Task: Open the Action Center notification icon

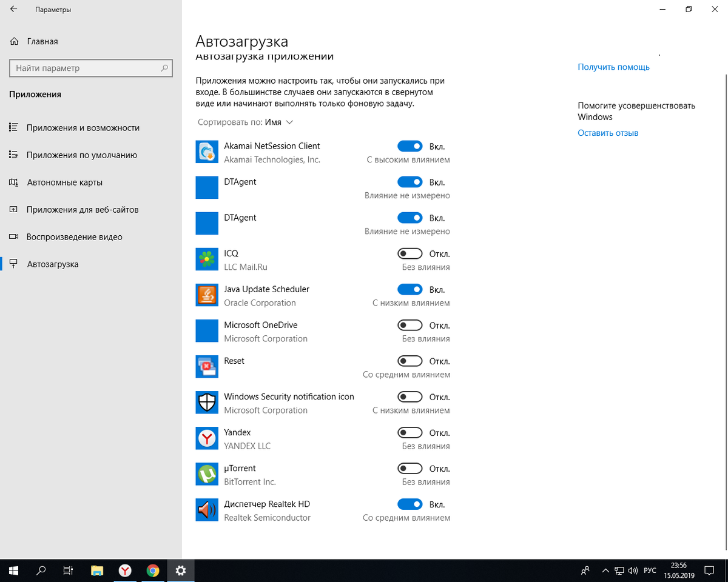Action: coord(709,570)
